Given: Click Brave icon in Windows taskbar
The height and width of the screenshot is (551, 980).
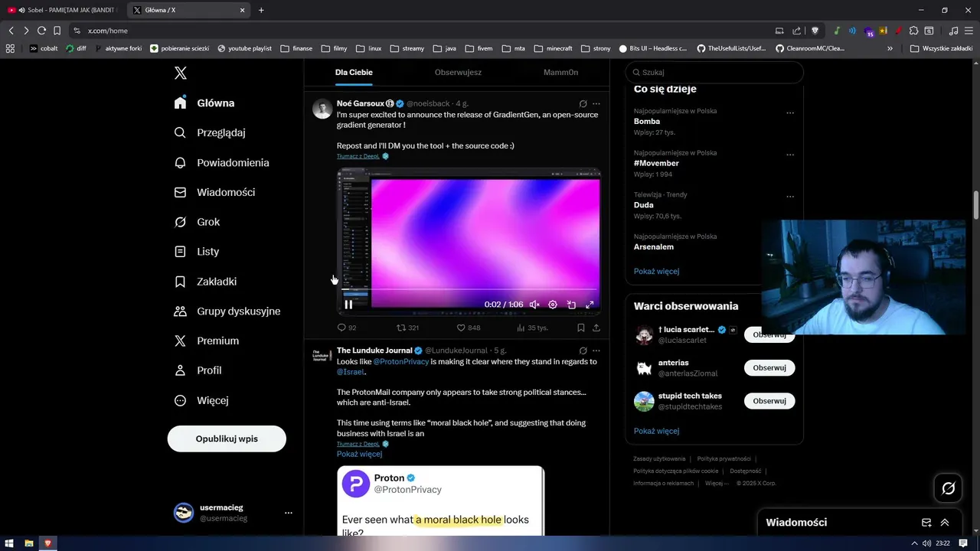Looking at the screenshot, I should [48, 543].
